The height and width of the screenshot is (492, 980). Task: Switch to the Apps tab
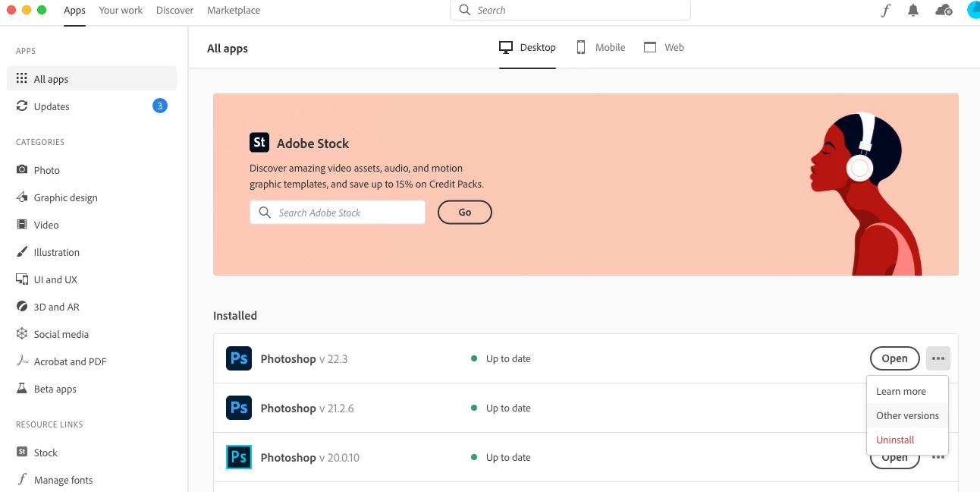74,11
